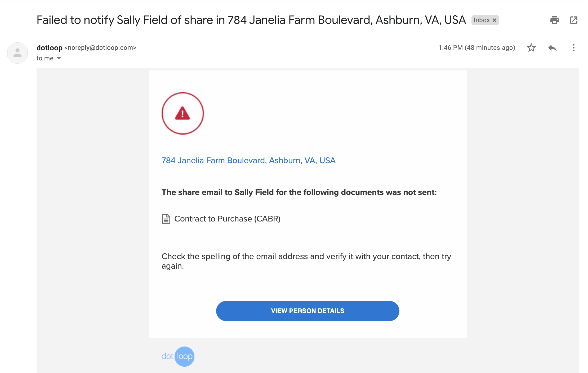Select Contract to Purchase (CABR) document text
The image size is (588, 373).
pyautogui.click(x=227, y=219)
